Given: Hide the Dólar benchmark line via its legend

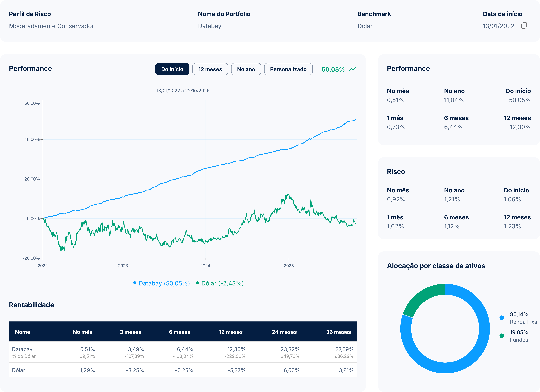Looking at the screenshot, I should point(222,283).
